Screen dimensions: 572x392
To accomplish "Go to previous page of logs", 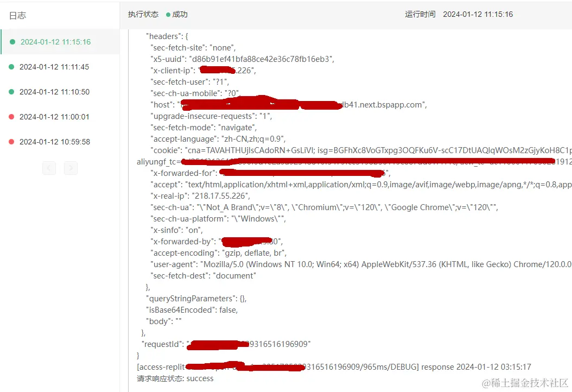I will coord(49,168).
